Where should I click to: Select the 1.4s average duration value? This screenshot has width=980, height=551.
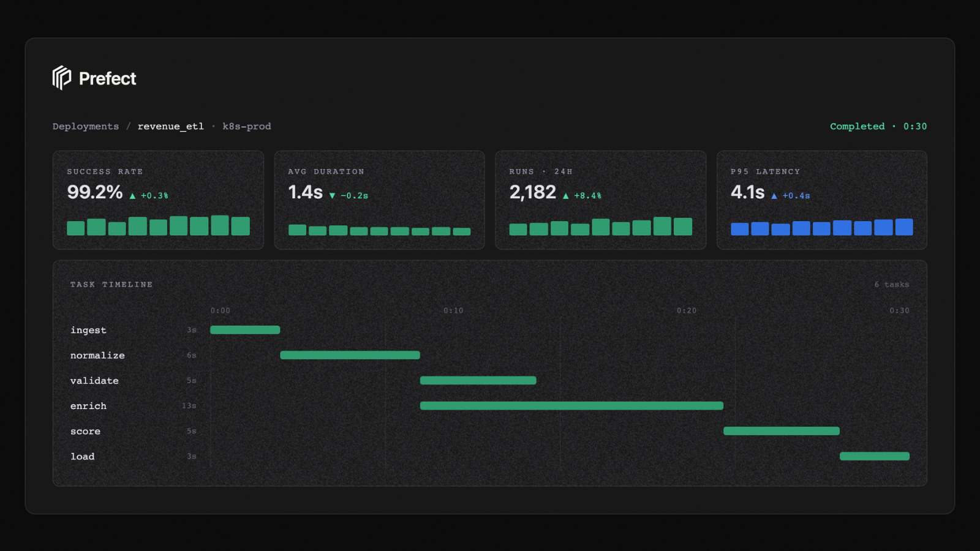(305, 192)
